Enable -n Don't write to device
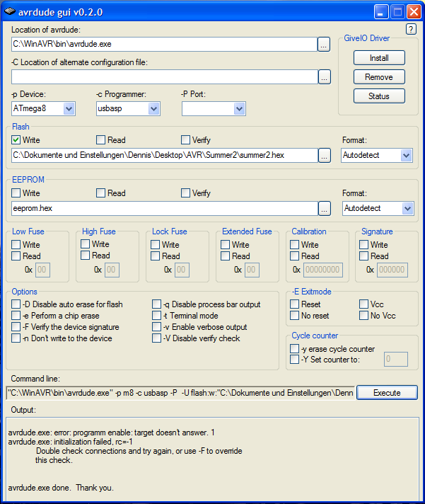 [x=16, y=338]
